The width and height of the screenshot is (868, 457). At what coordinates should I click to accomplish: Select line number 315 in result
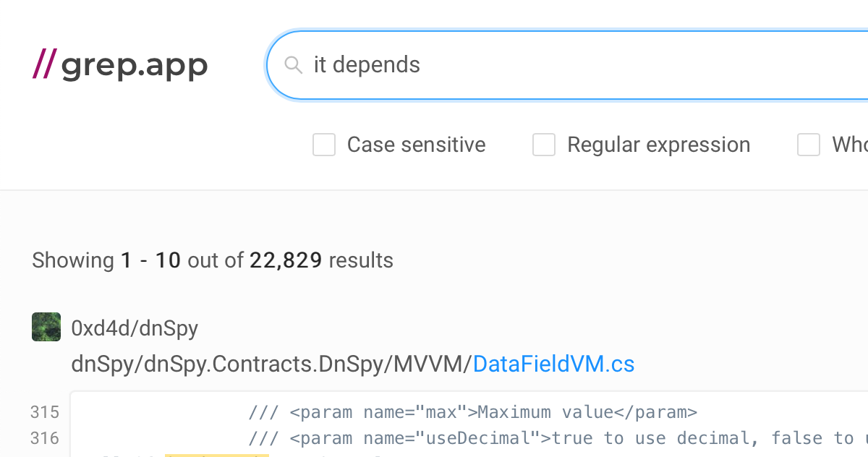(x=45, y=413)
